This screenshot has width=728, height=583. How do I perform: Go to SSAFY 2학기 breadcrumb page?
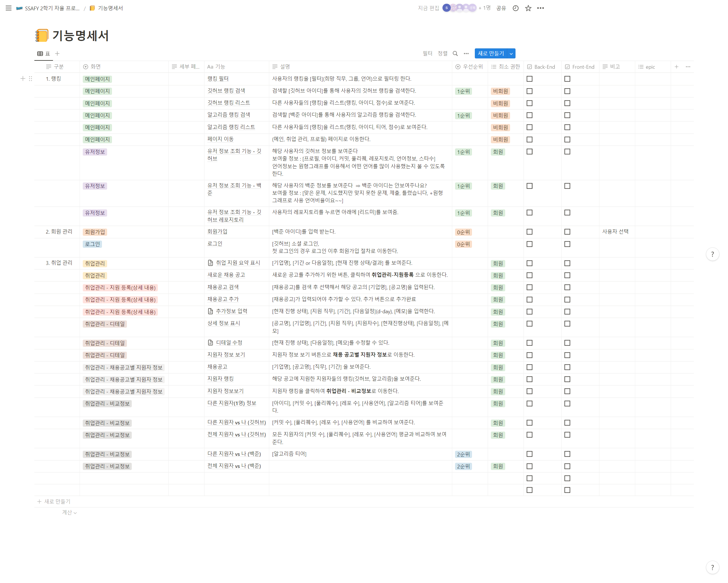[48, 8]
